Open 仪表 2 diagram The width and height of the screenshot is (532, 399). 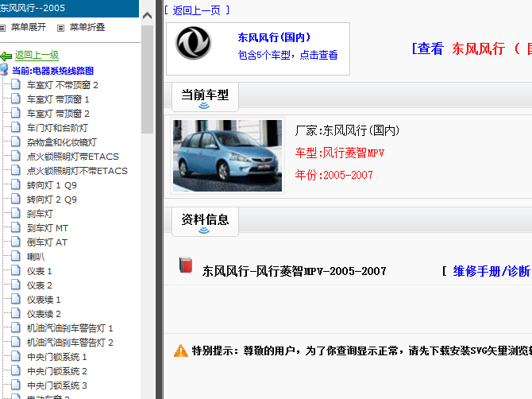click(x=40, y=285)
